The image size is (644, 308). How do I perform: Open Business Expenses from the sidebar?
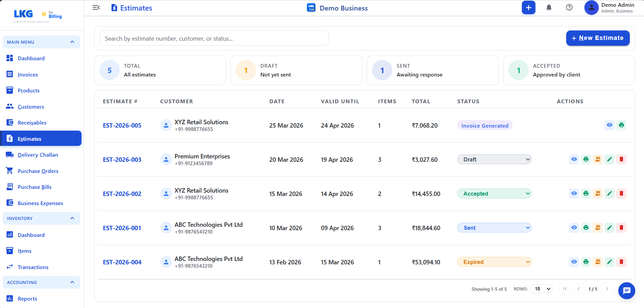41,203
